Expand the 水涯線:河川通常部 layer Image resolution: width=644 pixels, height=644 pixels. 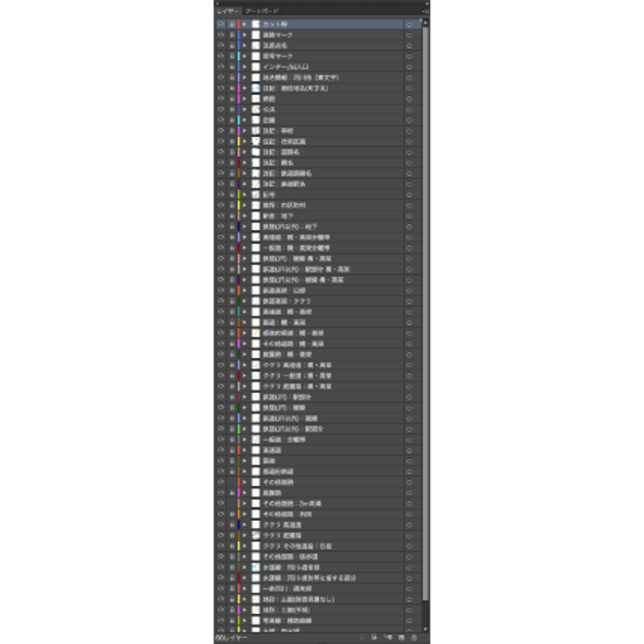245,567
